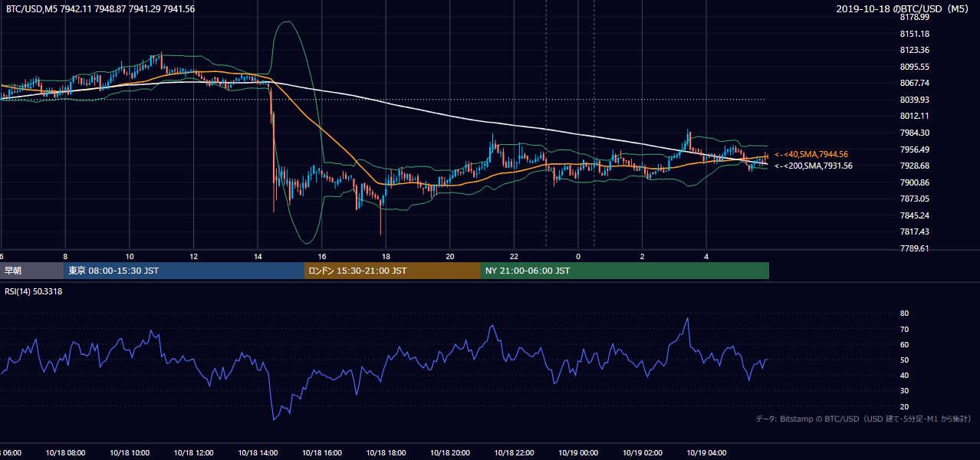Click price axis value 7956.49
The height and width of the screenshot is (460, 980).
click(915, 149)
